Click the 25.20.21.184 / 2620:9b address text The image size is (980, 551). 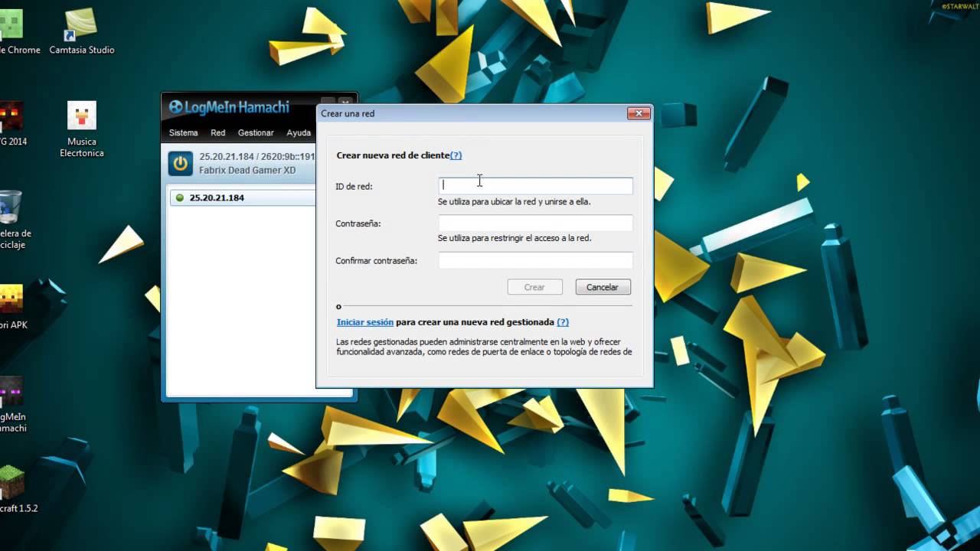point(257,156)
